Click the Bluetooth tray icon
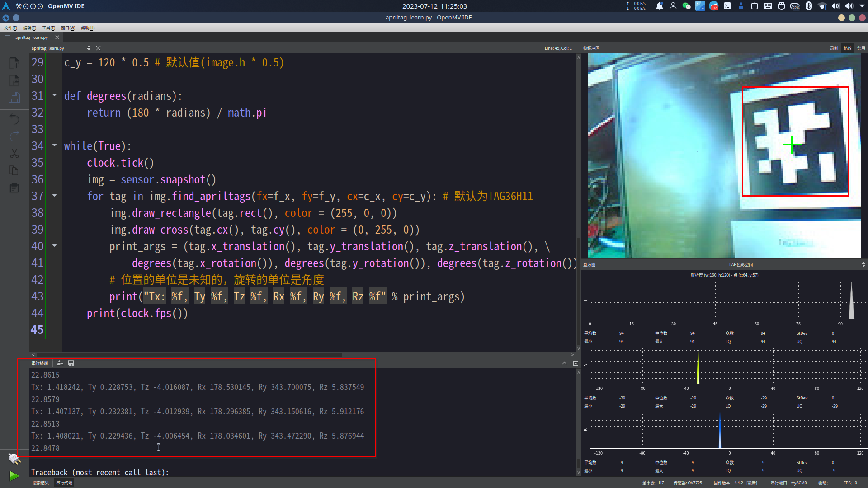 point(809,6)
